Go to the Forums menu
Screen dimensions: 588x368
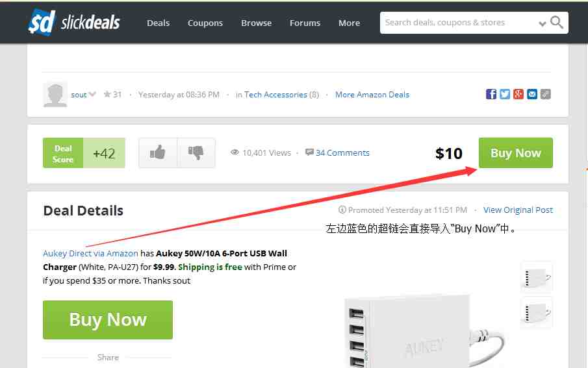tap(305, 23)
